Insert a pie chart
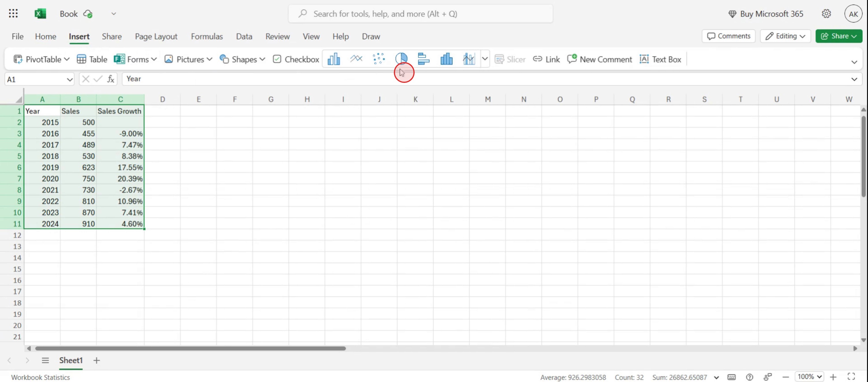868x382 pixels. [401, 59]
